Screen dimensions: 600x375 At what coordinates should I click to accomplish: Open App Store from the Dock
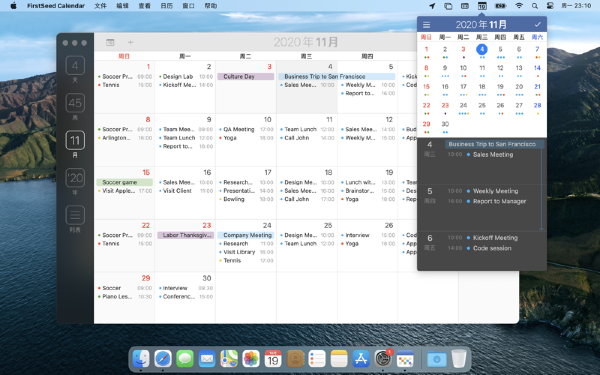[361, 359]
